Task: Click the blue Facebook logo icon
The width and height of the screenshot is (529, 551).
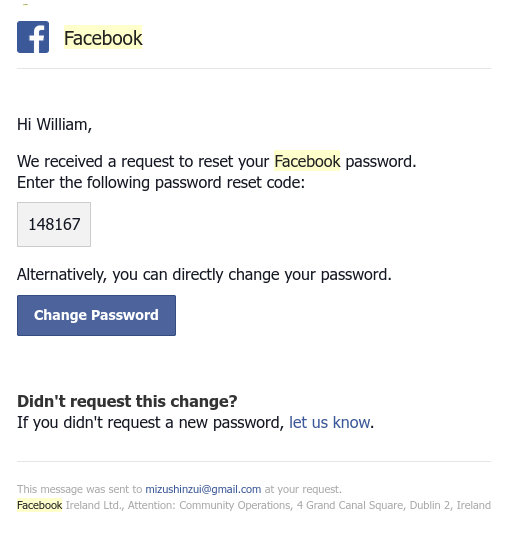Action: pyautogui.click(x=33, y=37)
